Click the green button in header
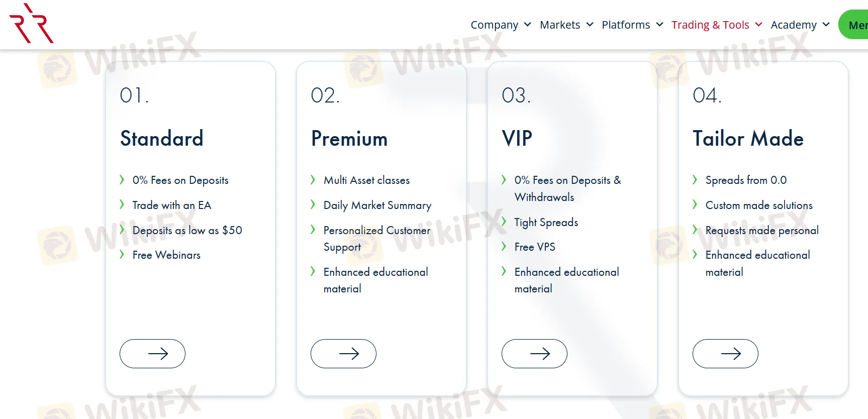The height and width of the screenshot is (419, 868). coord(853,25)
